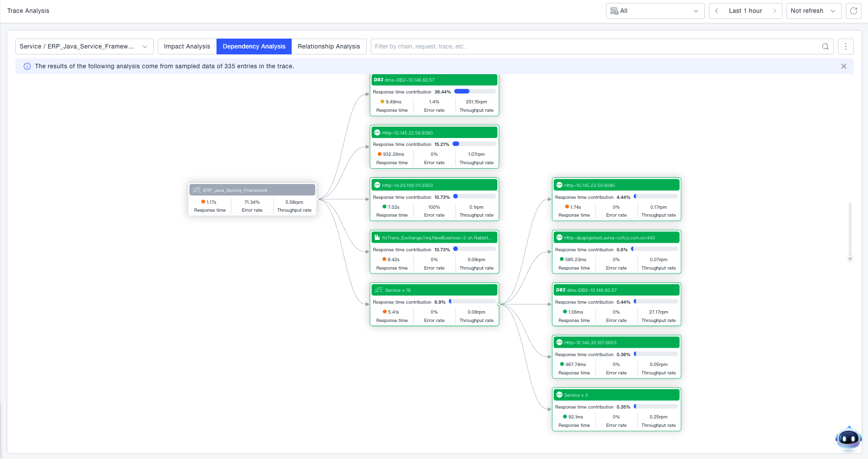The image size is (868, 459).
Task: Go to next time range arrow
Action: tap(775, 11)
